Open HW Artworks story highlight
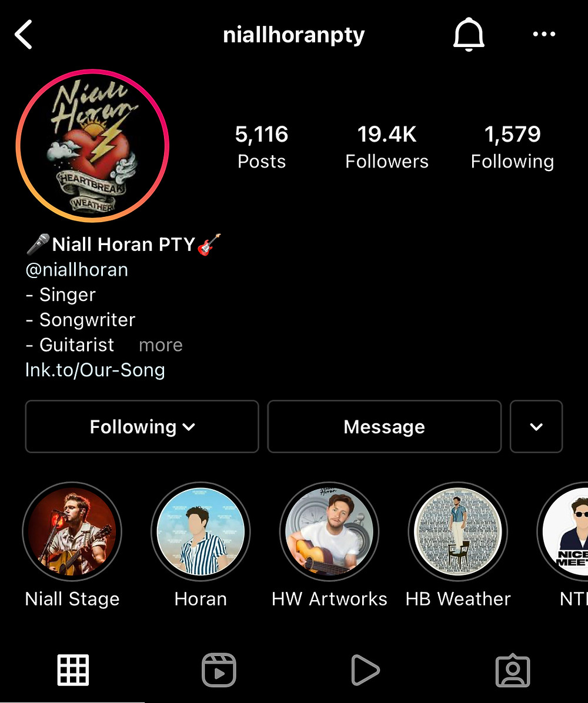This screenshot has height=703, width=588. pyautogui.click(x=329, y=545)
